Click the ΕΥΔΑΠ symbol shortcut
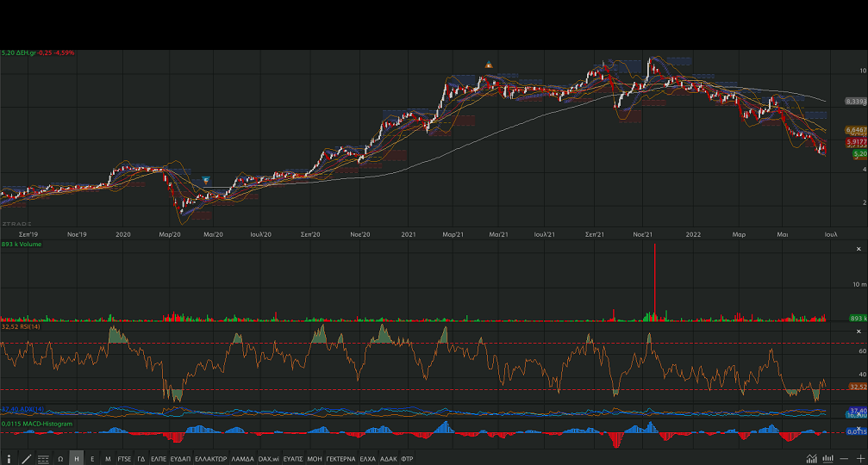This screenshot has height=465, width=868. point(180,459)
